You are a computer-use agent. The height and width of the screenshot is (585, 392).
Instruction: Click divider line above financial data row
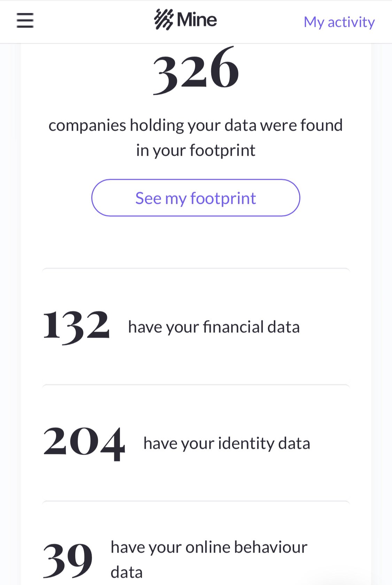196,269
